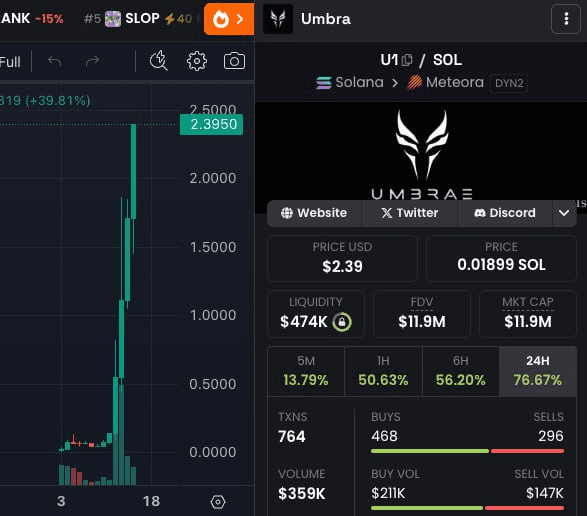Viewport: 587px width, 516px height.
Task: Click the liquidity lock icon
Action: [x=342, y=322]
